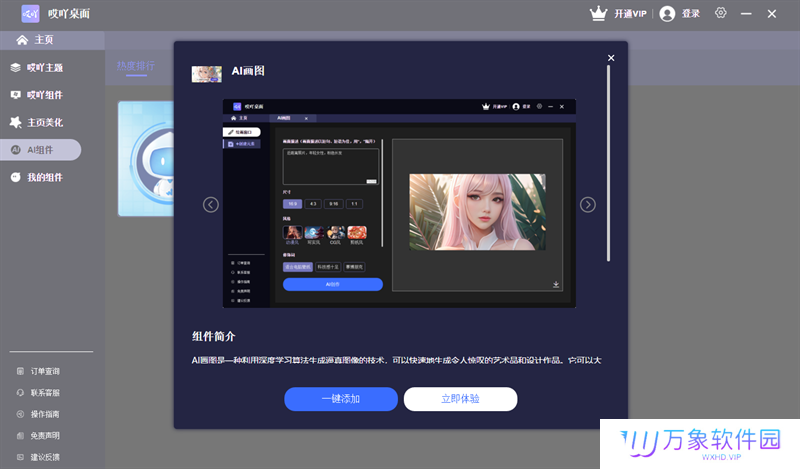Screen dimensions: 800x469
Task: Show previous preview image arrow
Action: click(x=211, y=205)
